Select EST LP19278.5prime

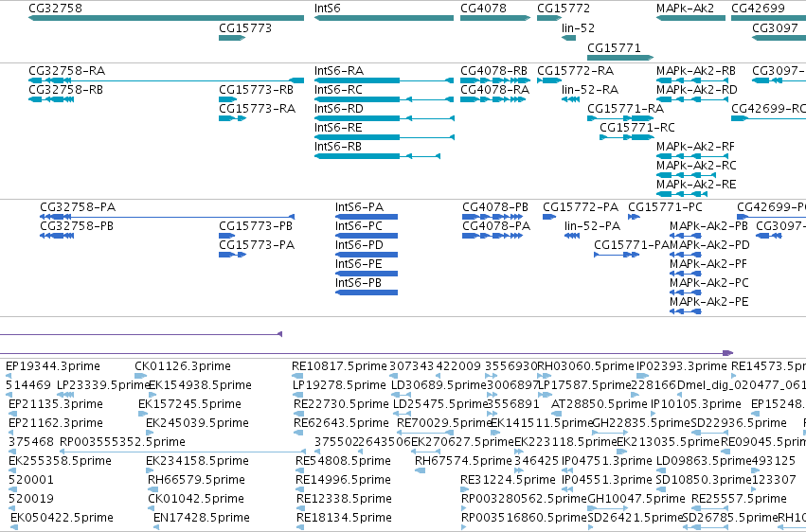pos(298,395)
